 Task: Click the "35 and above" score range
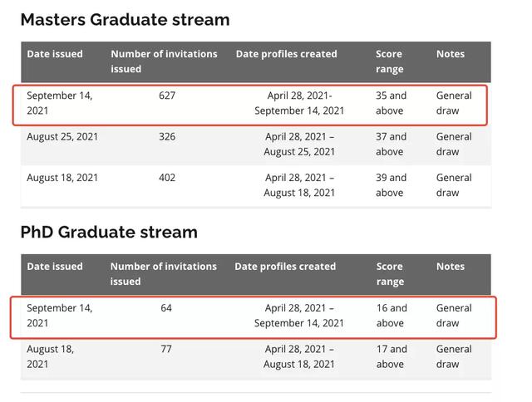point(391,103)
